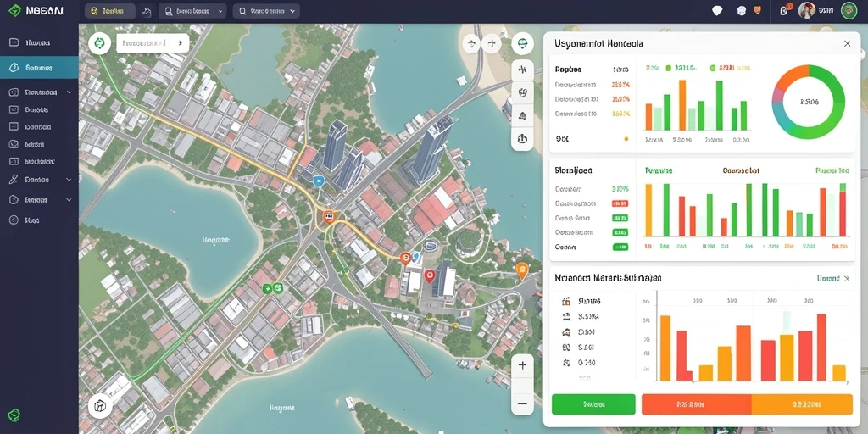Expand the sidebar item with the pen icon
Screen dimensions: 868x434
click(x=39, y=180)
